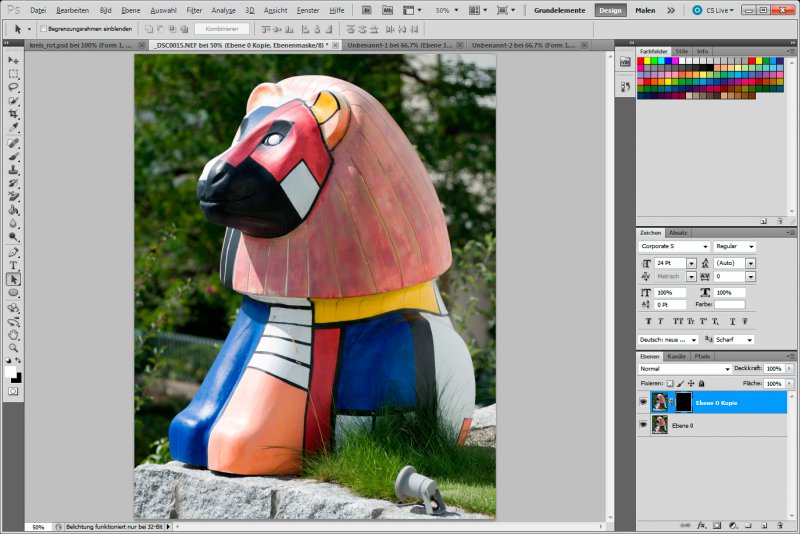Click the Ebene 0 Kopie layer mask thumbnail

pos(684,402)
